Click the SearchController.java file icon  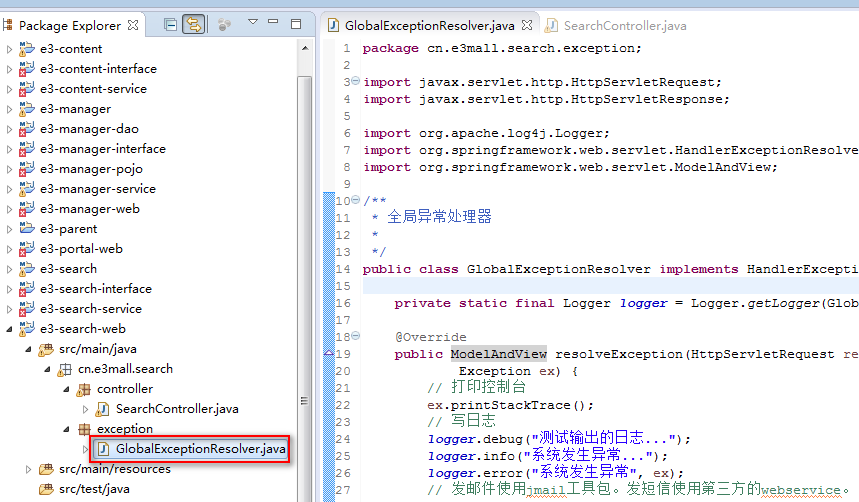[102, 409]
